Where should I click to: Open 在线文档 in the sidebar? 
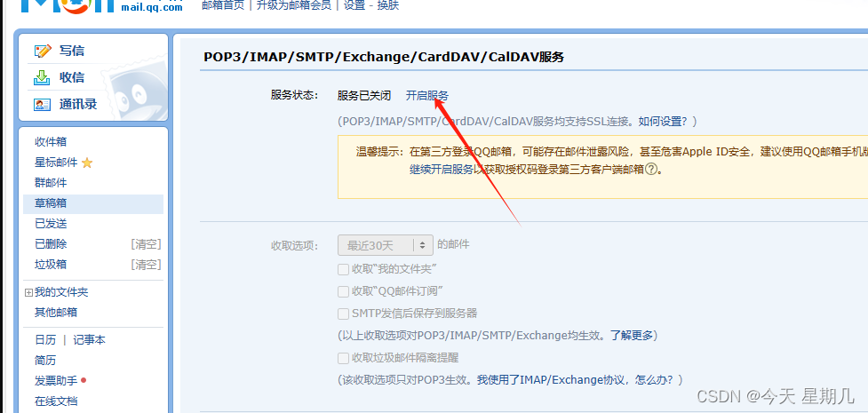click(56, 401)
